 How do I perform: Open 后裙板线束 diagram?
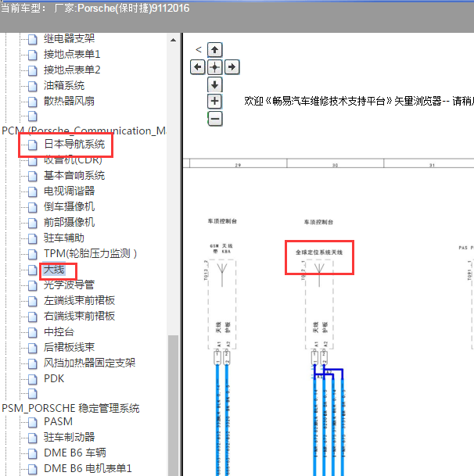(x=69, y=347)
